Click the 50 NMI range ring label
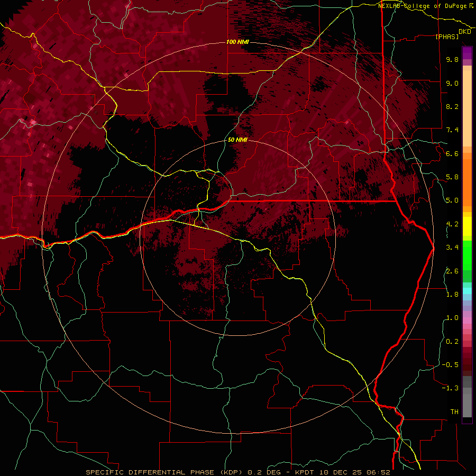The image size is (476, 476). coord(237,140)
